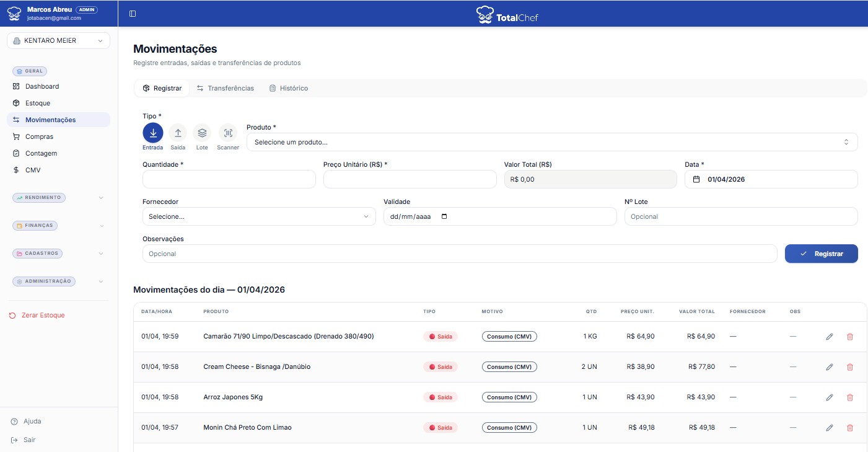Click the Zerar Estoque link

(43, 316)
